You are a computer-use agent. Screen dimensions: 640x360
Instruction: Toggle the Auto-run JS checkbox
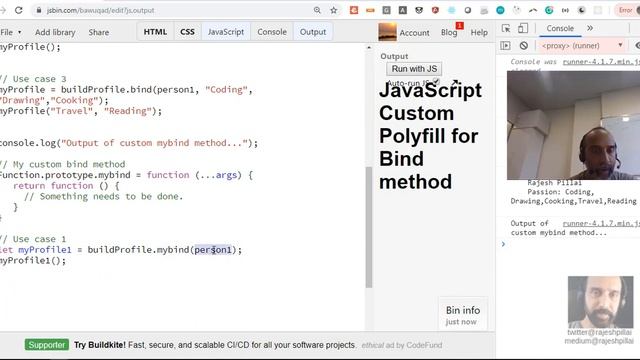(436, 82)
